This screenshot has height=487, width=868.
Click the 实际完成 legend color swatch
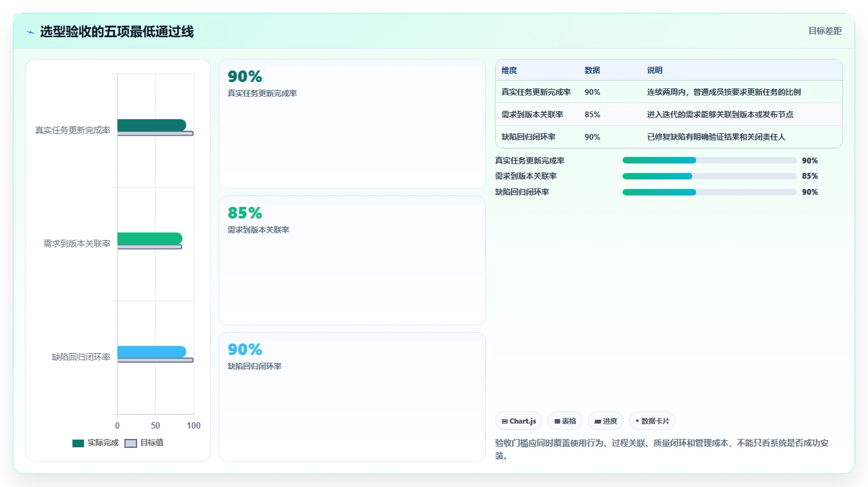pyautogui.click(x=78, y=443)
